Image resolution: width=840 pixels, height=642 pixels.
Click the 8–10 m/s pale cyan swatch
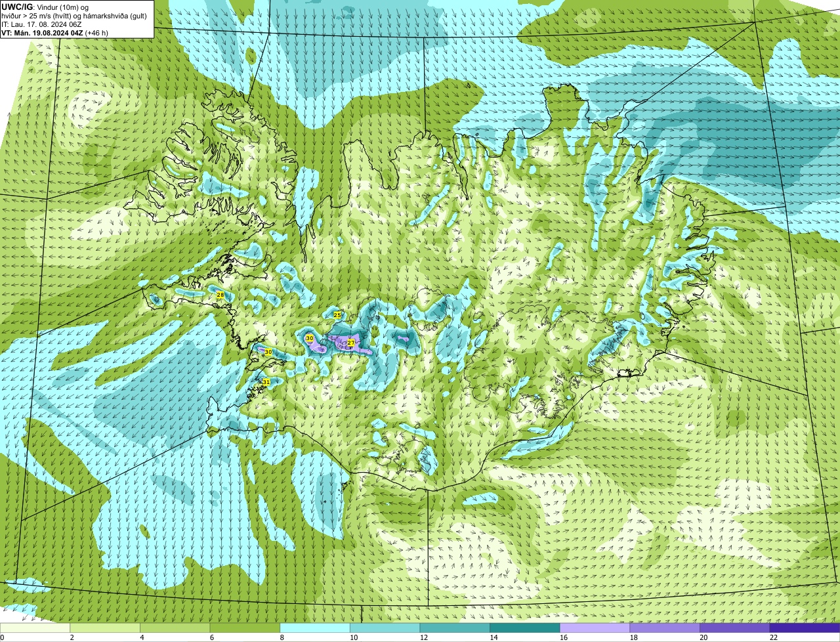click(315, 628)
